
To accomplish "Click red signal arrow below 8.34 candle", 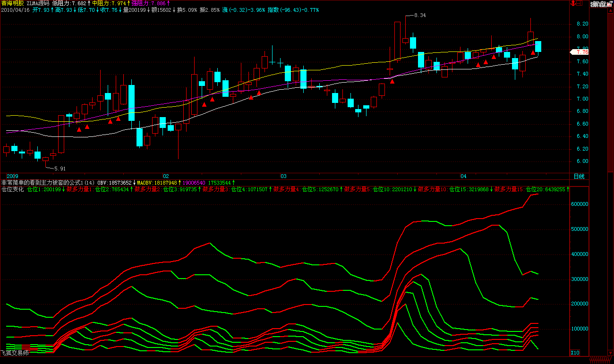I will point(392,81).
